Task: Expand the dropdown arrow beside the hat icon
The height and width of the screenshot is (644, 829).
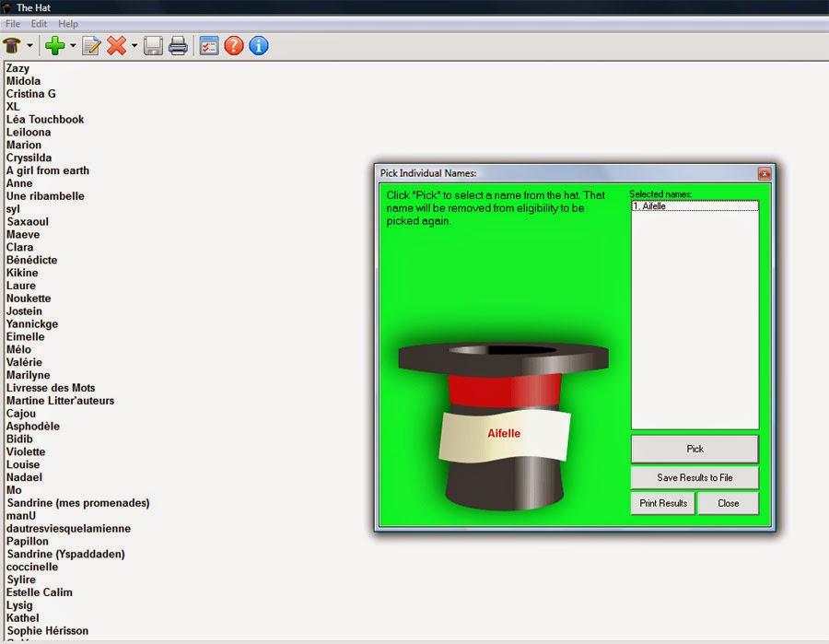Action: tap(29, 46)
